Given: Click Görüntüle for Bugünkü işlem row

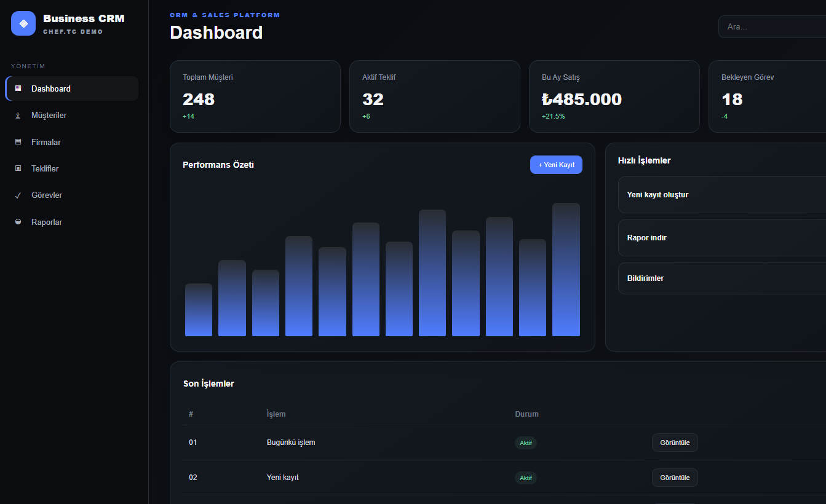Looking at the screenshot, I should point(675,443).
